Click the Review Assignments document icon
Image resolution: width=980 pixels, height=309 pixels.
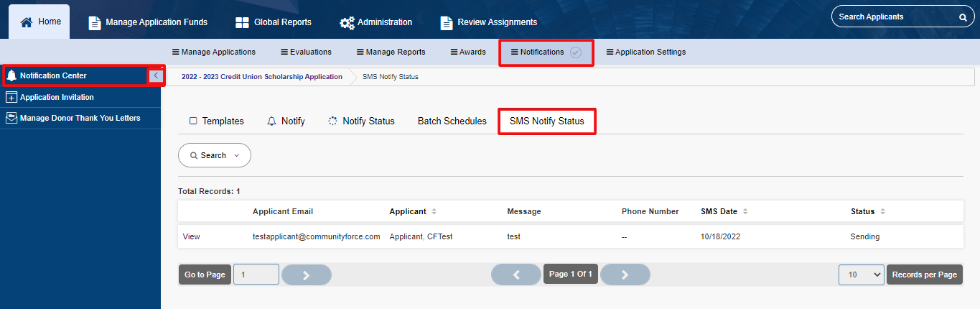point(447,22)
